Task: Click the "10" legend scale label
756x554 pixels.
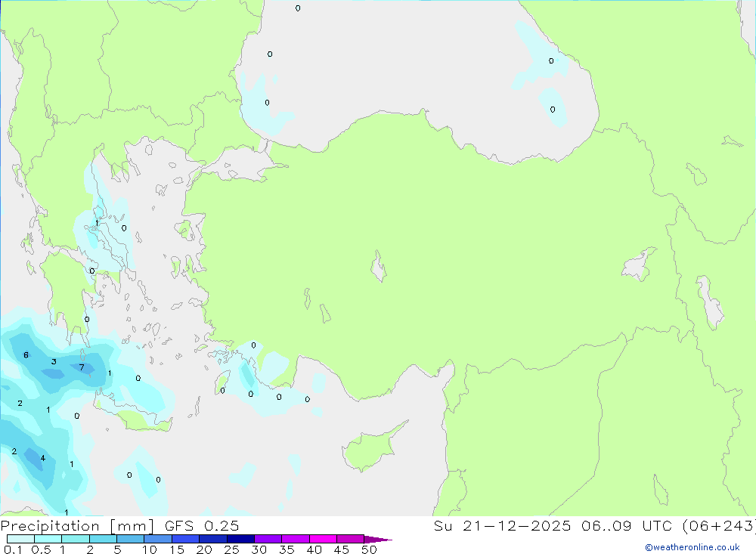Action: point(150,549)
